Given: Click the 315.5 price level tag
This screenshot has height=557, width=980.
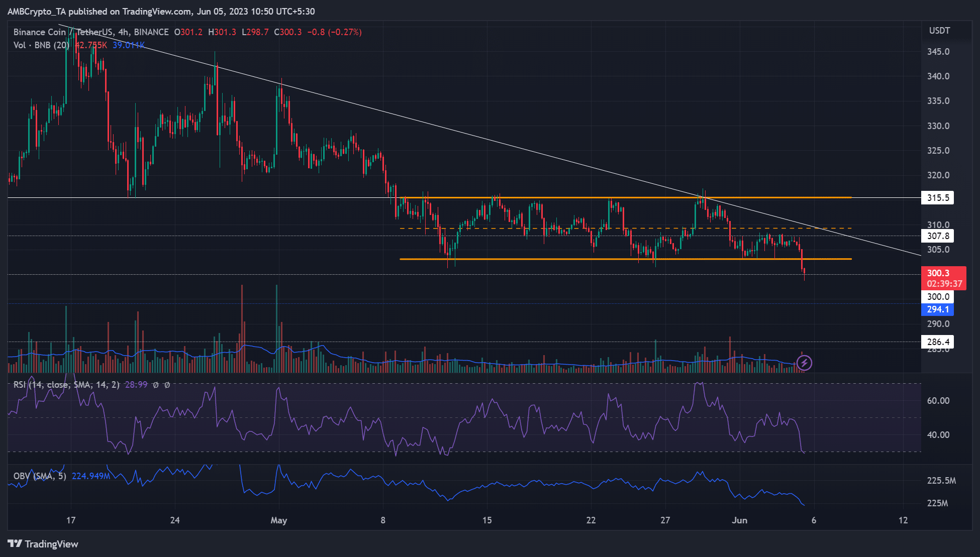Looking at the screenshot, I should (938, 198).
